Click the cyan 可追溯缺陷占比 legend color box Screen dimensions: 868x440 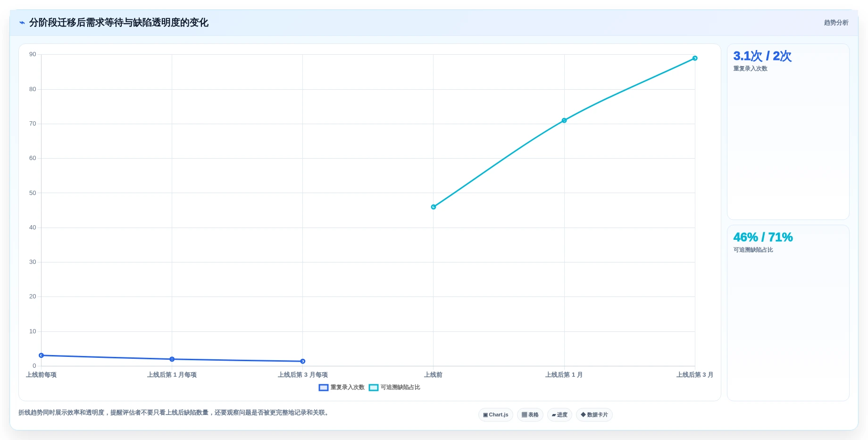[x=374, y=388]
